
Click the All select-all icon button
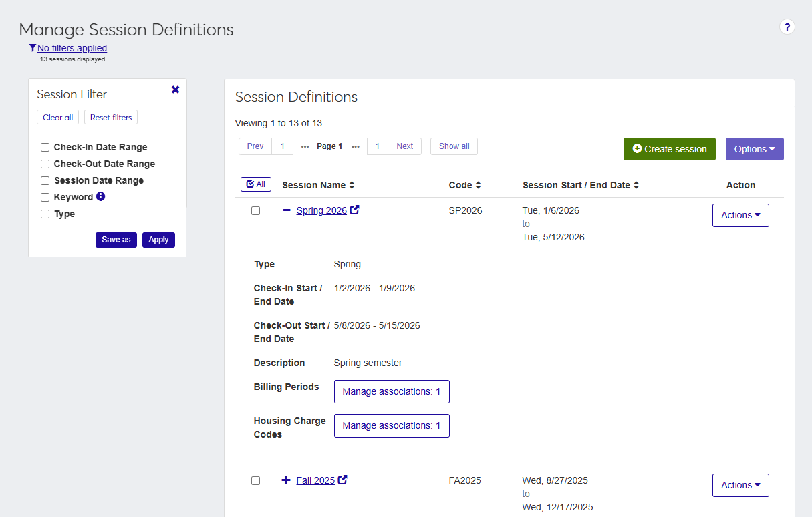255,184
